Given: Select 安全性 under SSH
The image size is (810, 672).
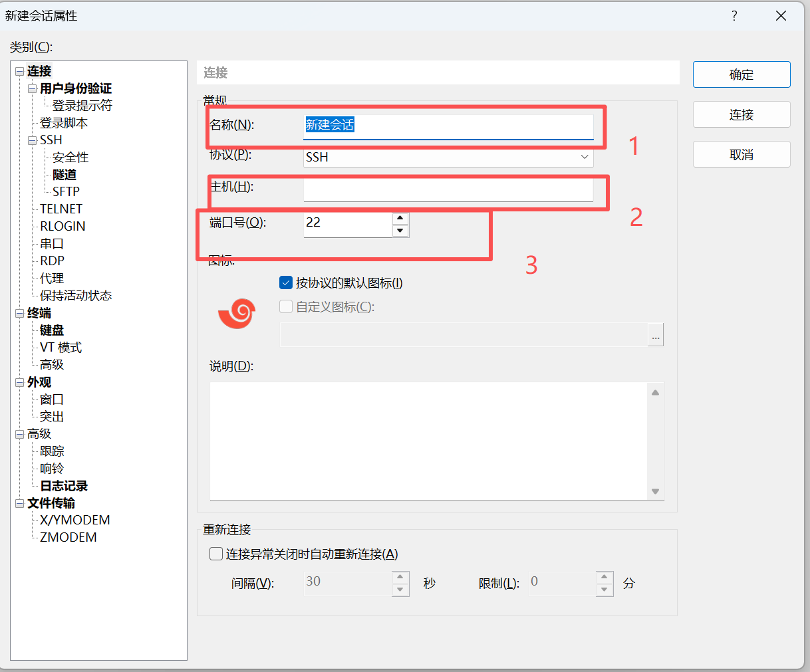Looking at the screenshot, I should (70, 158).
